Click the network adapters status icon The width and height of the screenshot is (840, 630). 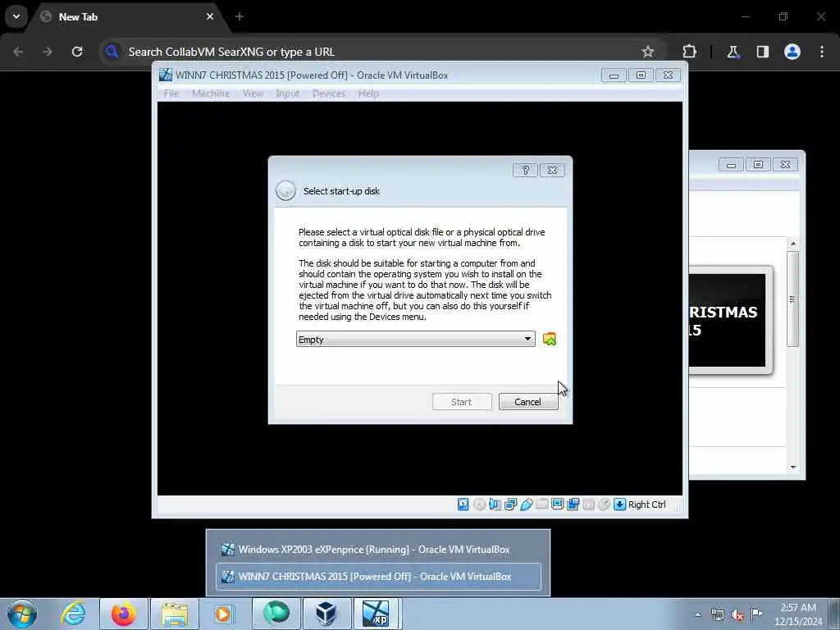(x=510, y=504)
